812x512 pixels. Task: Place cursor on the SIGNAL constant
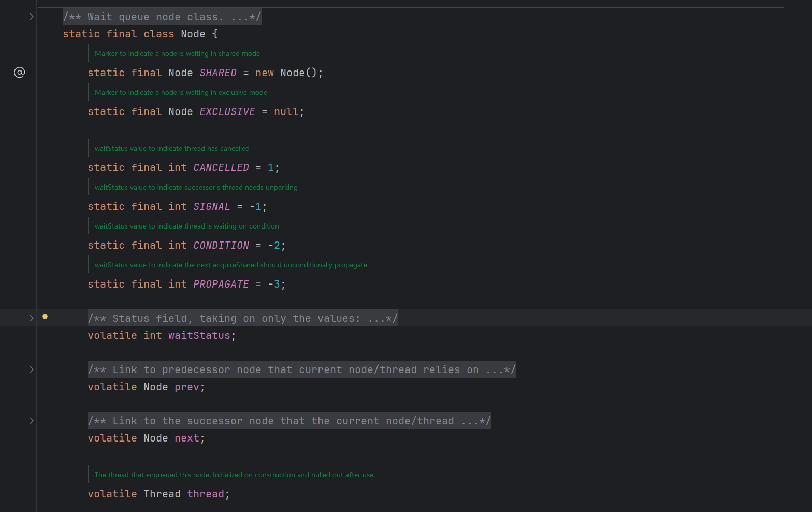point(211,207)
